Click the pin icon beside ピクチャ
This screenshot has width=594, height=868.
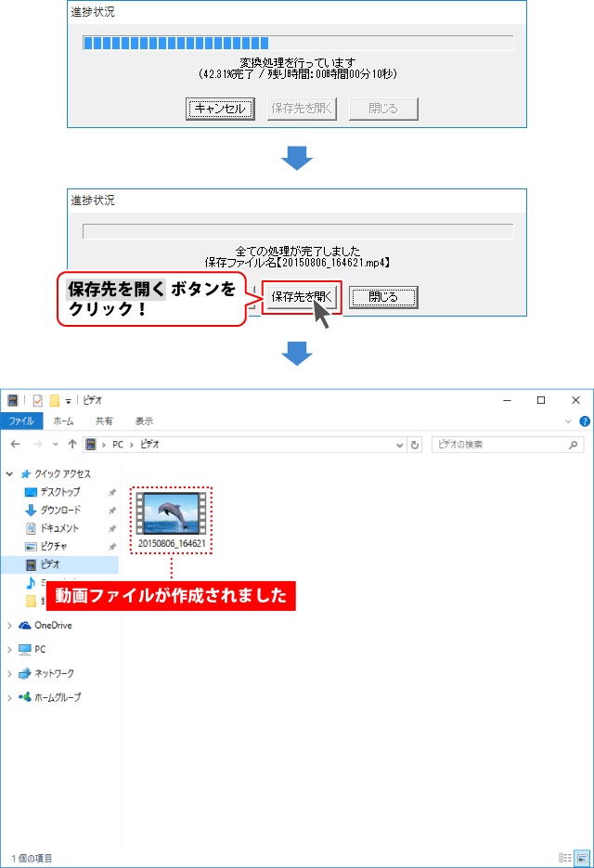click(x=112, y=547)
